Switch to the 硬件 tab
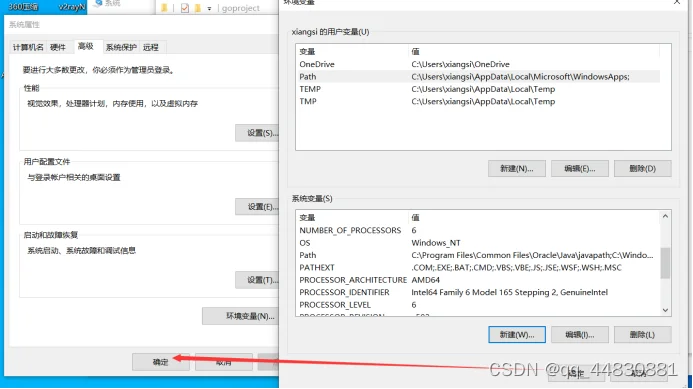Image resolution: width=693 pixels, height=389 pixels. pos(58,47)
